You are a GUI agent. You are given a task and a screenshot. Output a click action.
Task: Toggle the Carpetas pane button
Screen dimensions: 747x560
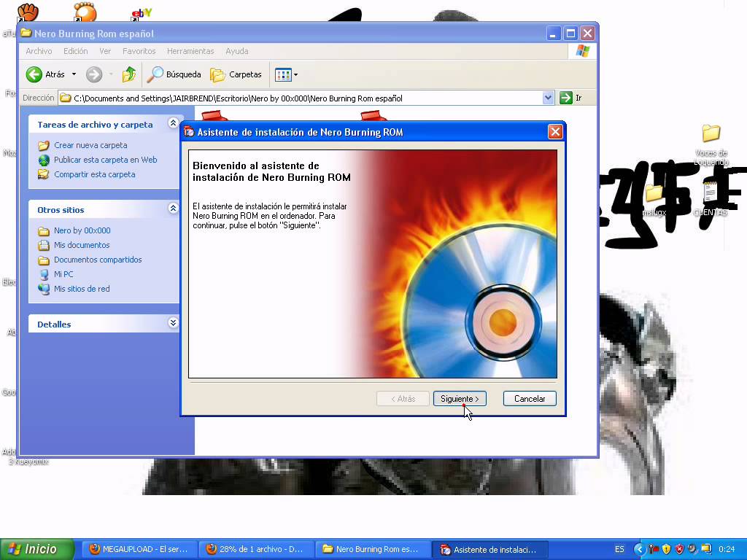tap(236, 74)
